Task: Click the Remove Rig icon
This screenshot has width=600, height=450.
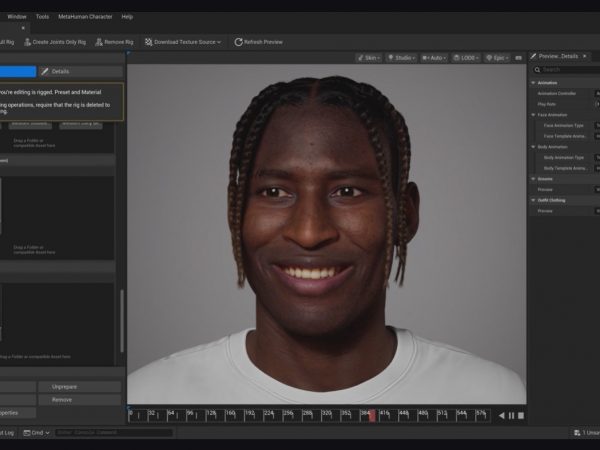Action: click(99, 42)
